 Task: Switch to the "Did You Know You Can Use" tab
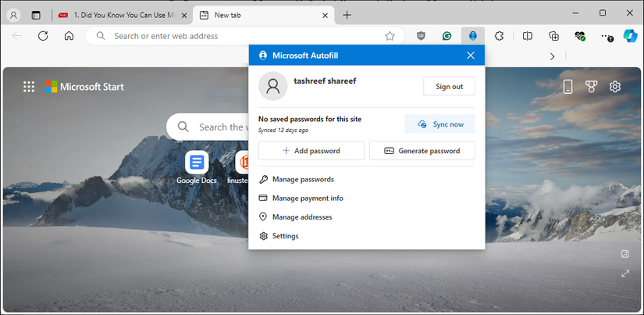click(123, 15)
